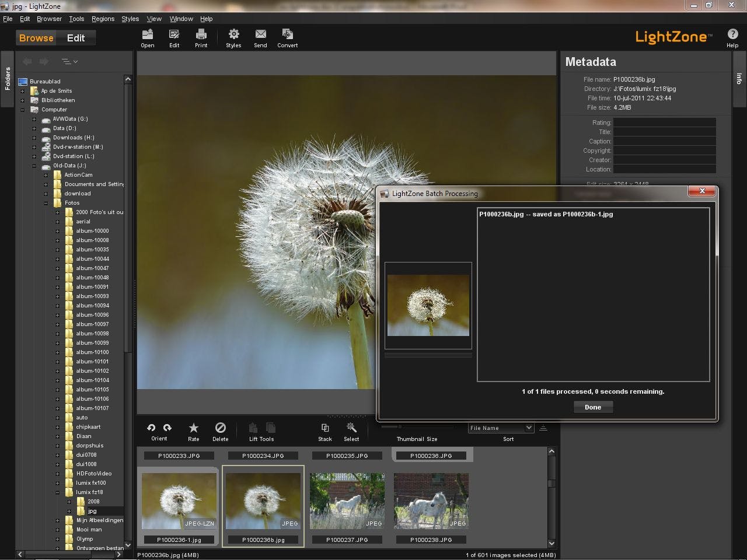Collapse the Fotos folder node

point(46,203)
